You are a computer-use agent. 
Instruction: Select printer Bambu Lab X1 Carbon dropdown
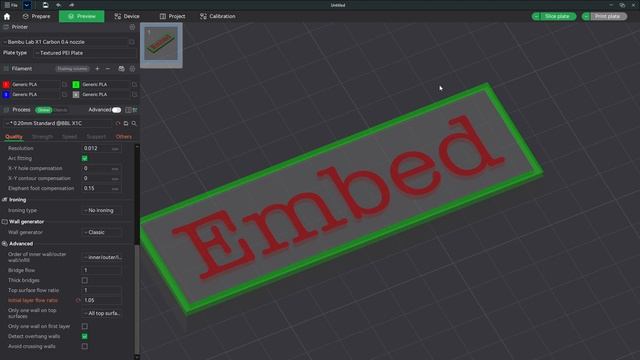coord(64,42)
